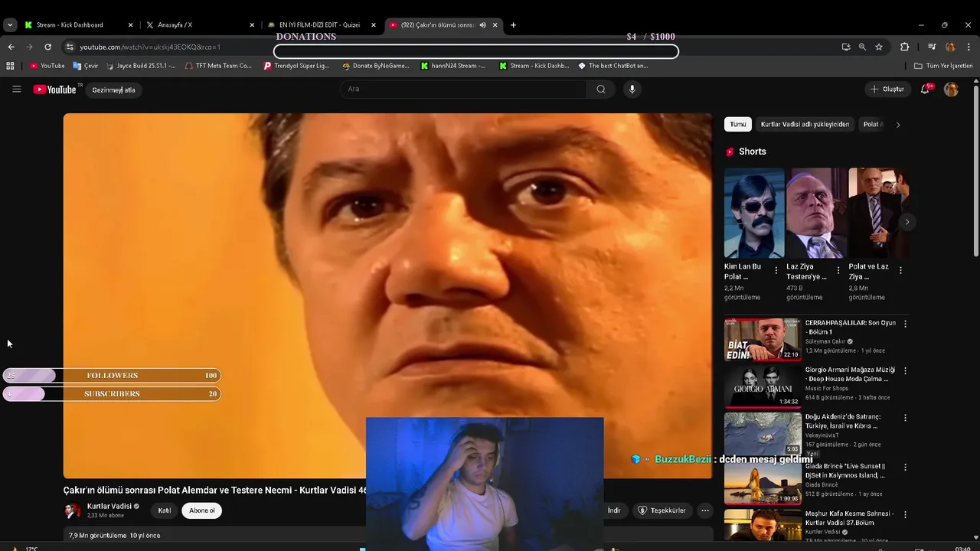Select the Tümü filter chip
The image size is (980, 551).
click(x=738, y=124)
